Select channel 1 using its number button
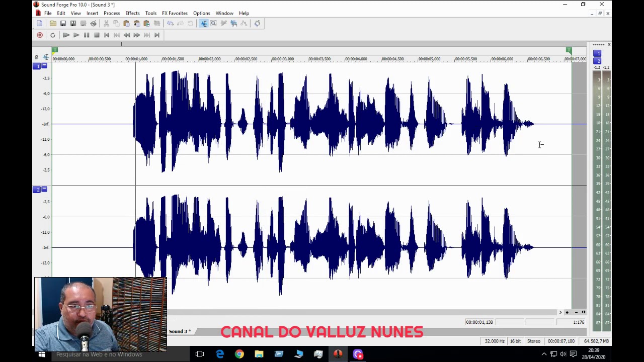 coord(37,66)
